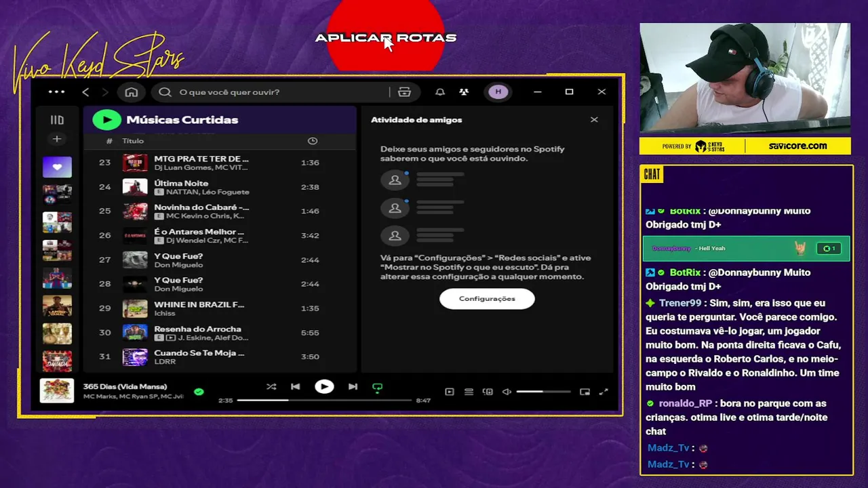The image size is (868, 488).
Task: Adjust the volume slider
Action: (x=543, y=392)
